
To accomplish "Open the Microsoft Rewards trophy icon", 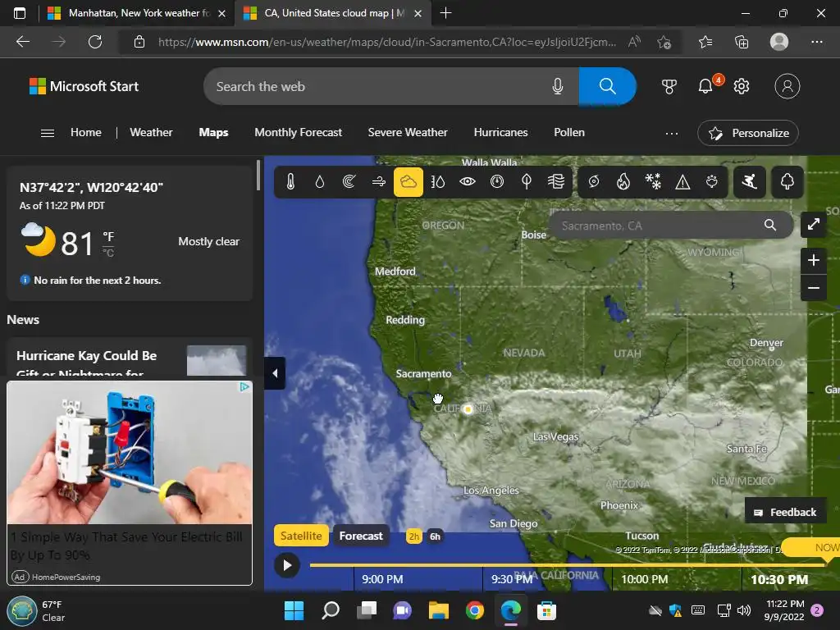I will click(669, 86).
